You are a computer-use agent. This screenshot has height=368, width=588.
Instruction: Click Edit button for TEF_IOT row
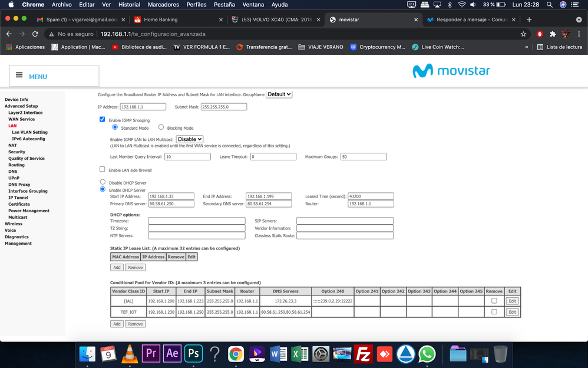tap(512, 312)
